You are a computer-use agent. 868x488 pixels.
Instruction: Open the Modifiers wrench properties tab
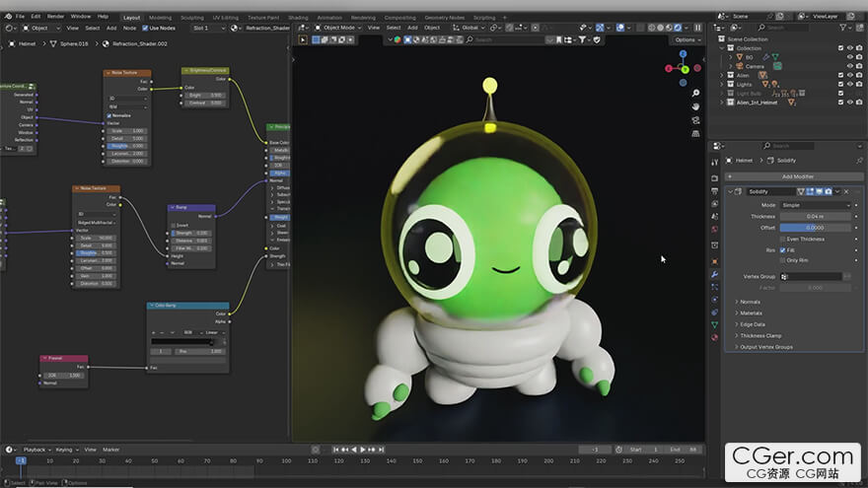click(714, 274)
